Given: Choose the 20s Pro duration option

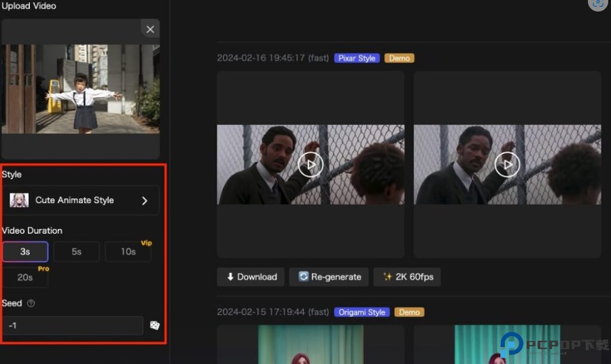Looking at the screenshot, I should 25,277.
